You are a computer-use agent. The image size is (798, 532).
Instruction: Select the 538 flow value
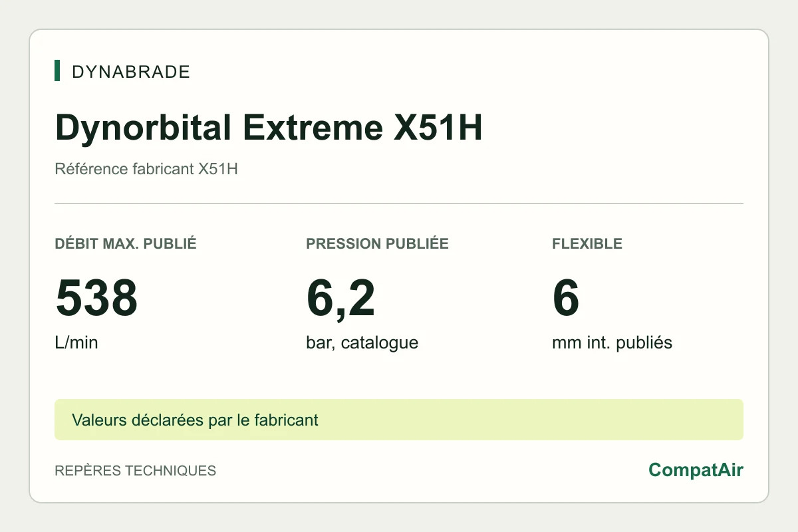click(96, 298)
